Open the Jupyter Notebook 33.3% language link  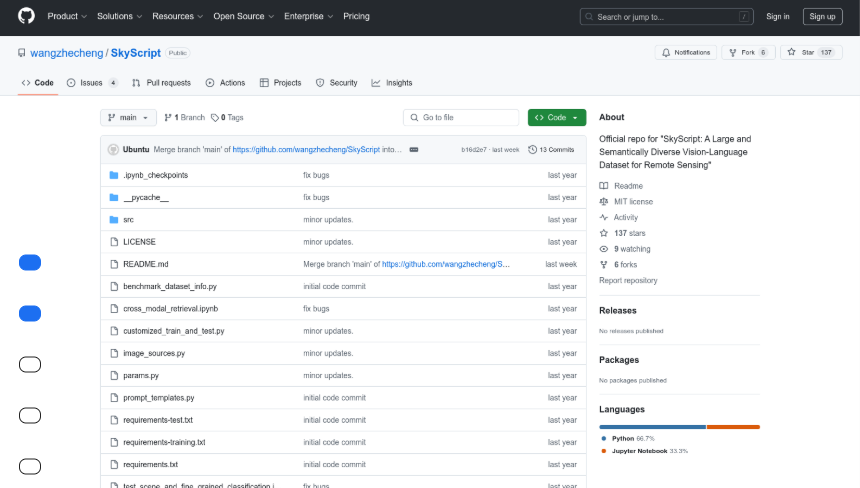pyautogui.click(x=644, y=451)
